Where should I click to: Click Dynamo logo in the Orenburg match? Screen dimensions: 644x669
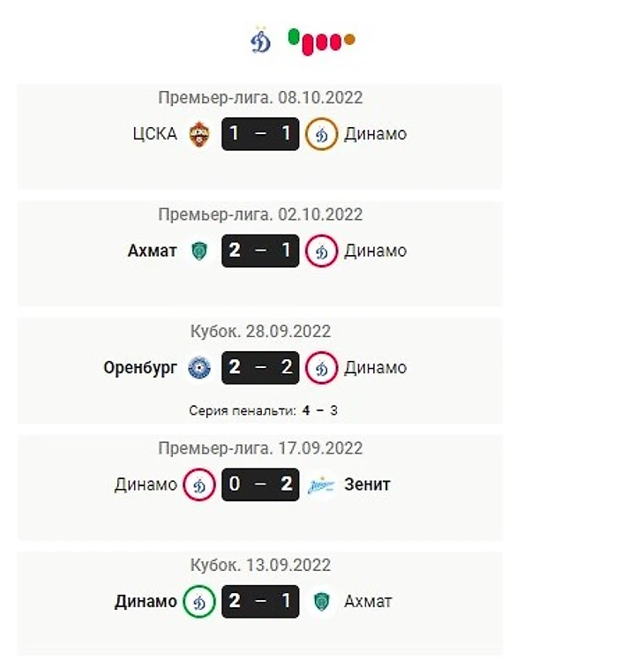click(x=322, y=368)
